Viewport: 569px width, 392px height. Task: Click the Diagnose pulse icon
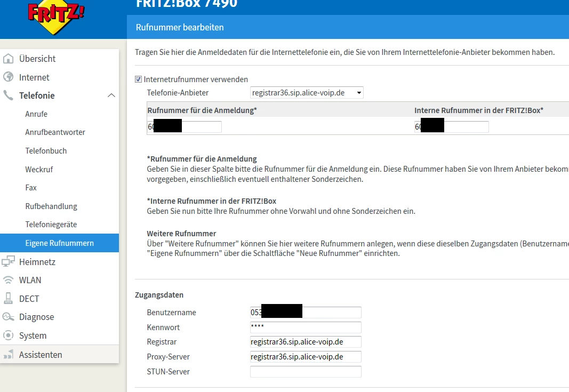8,317
